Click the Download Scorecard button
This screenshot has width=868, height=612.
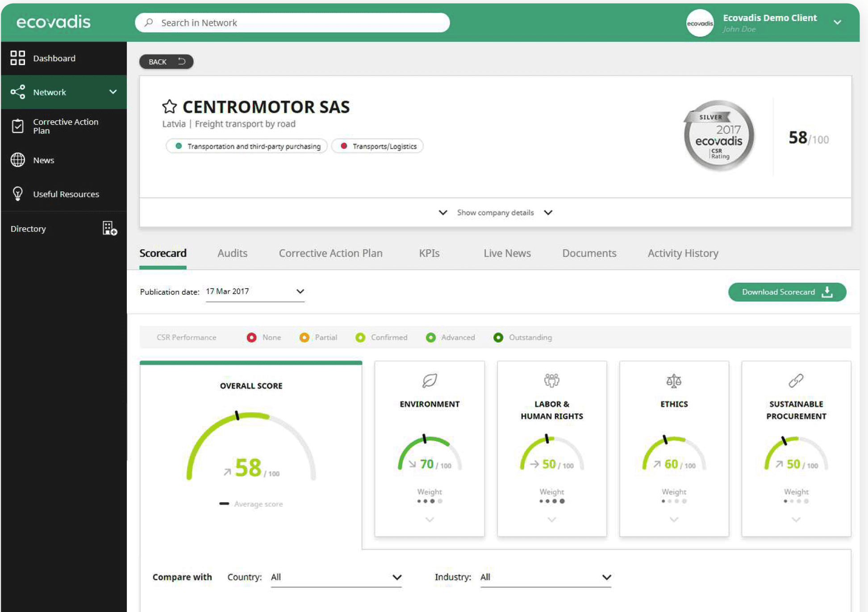[x=787, y=292]
